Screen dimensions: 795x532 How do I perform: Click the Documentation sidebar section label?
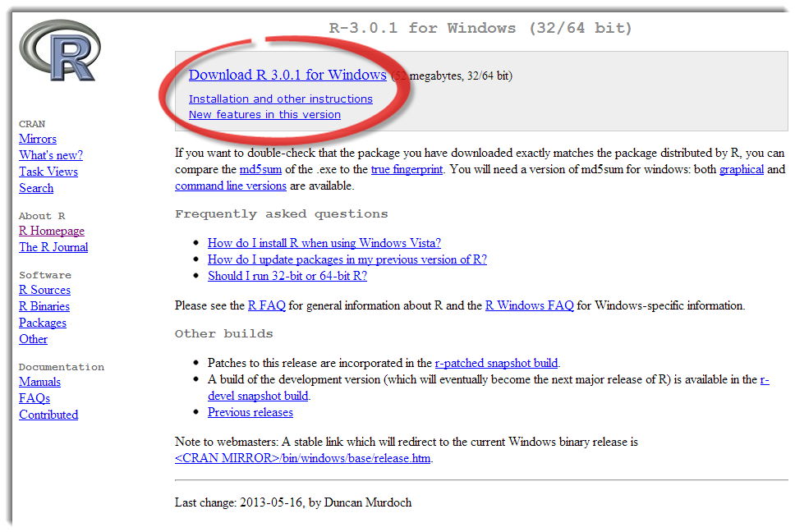coord(62,367)
